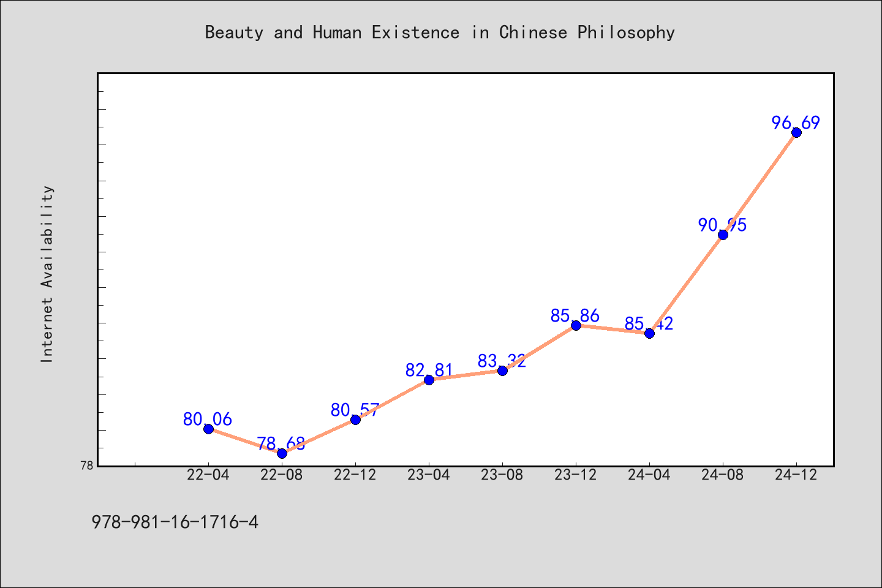
Task: Select the data point labeled 82.81
Action: 429,380
